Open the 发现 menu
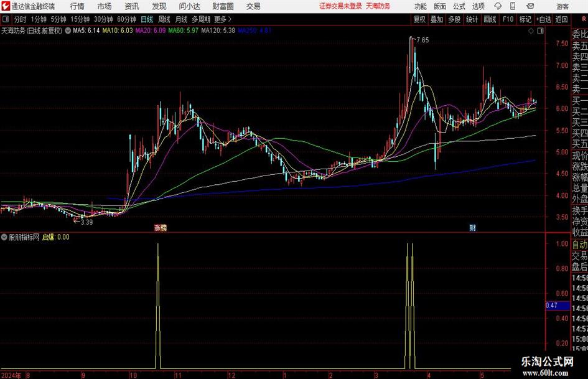Viewport: 588px width, 379px height. click(159, 6)
